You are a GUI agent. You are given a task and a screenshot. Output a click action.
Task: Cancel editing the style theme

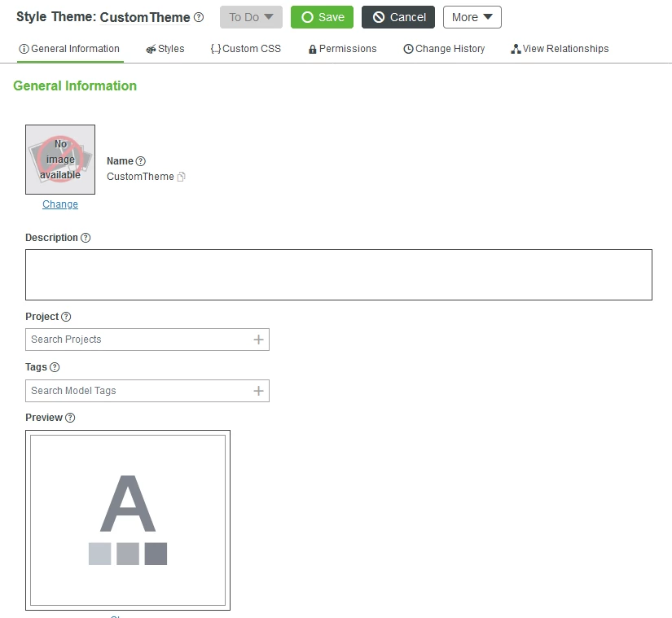point(397,16)
